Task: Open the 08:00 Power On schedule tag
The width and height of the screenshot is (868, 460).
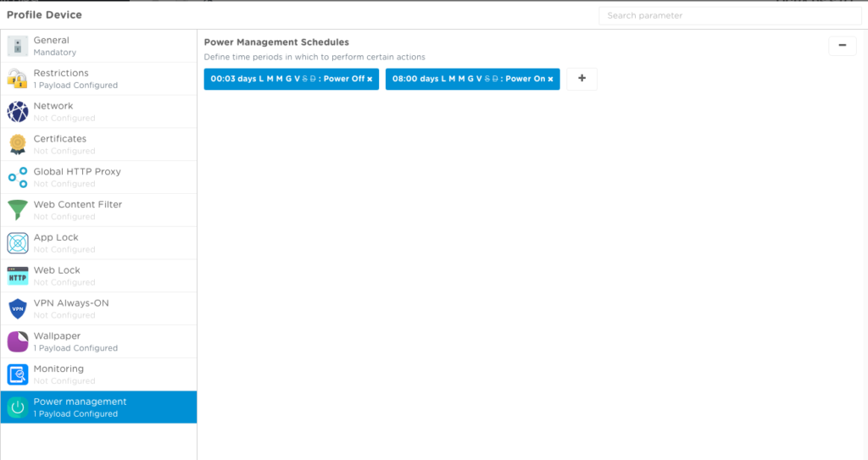Action: click(466, 79)
